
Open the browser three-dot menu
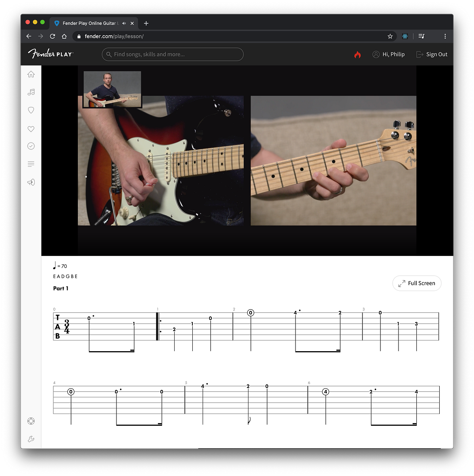tap(445, 36)
